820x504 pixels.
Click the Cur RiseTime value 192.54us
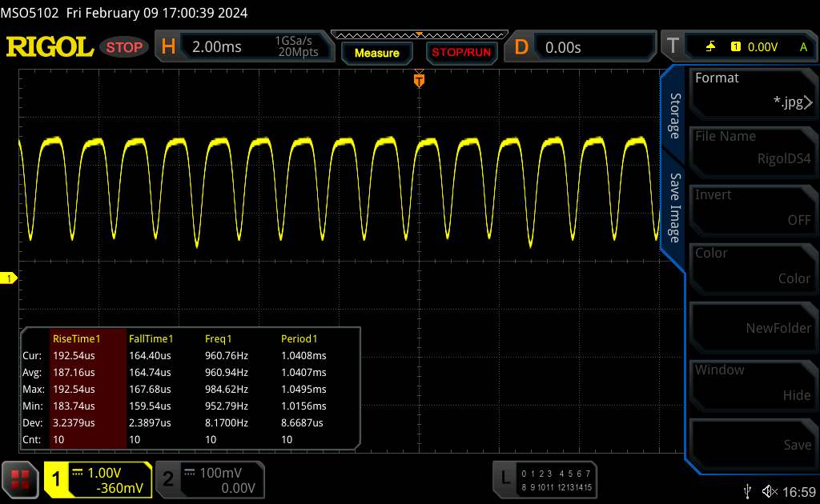click(74, 356)
